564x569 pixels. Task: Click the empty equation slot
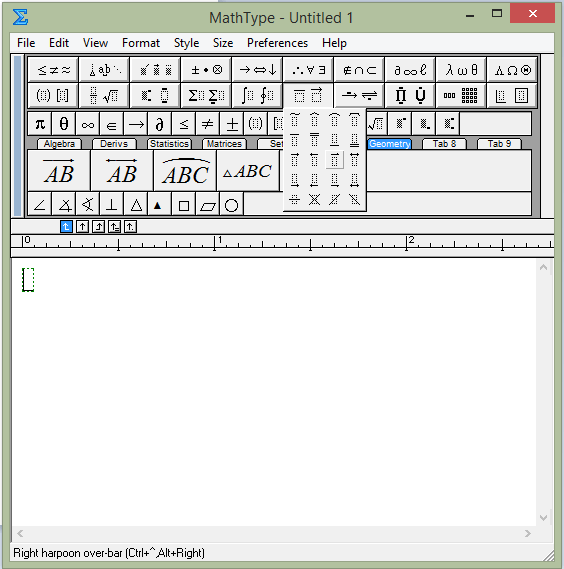click(x=28, y=279)
